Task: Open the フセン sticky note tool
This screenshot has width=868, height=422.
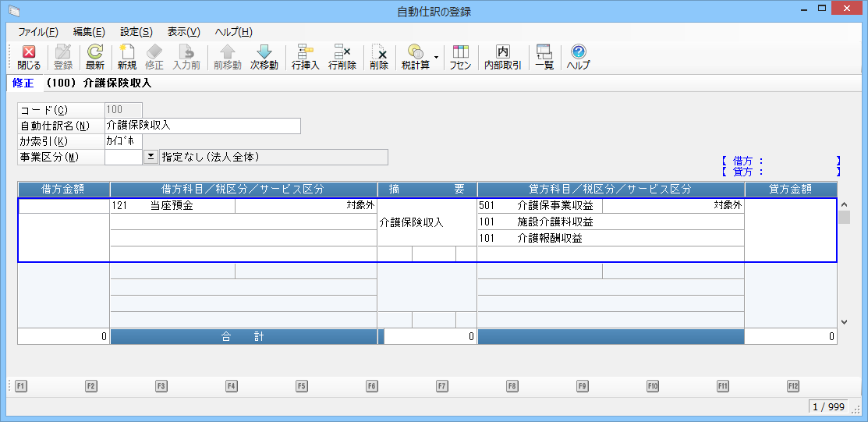Action: click(x=460, y=58)
